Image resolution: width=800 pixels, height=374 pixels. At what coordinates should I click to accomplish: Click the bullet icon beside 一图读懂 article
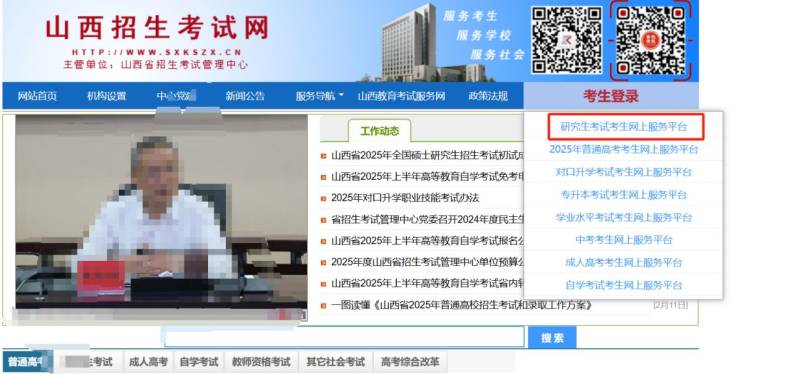click(323, 306)
